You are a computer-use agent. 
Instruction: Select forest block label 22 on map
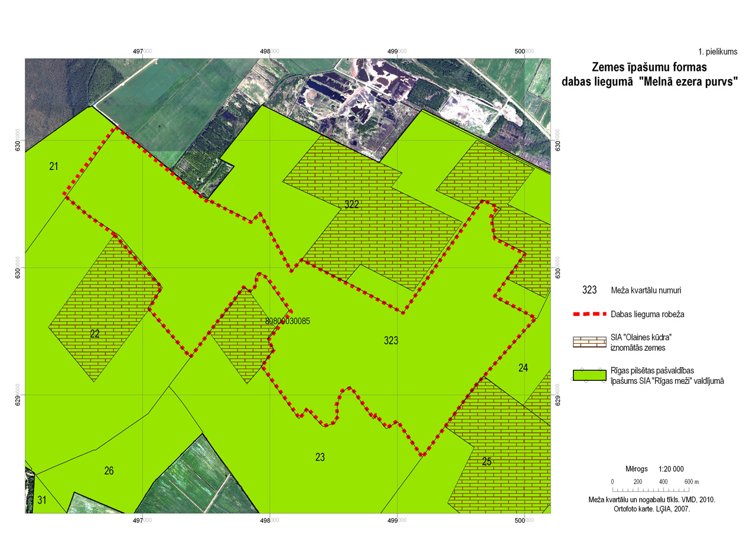pos(94,334)
